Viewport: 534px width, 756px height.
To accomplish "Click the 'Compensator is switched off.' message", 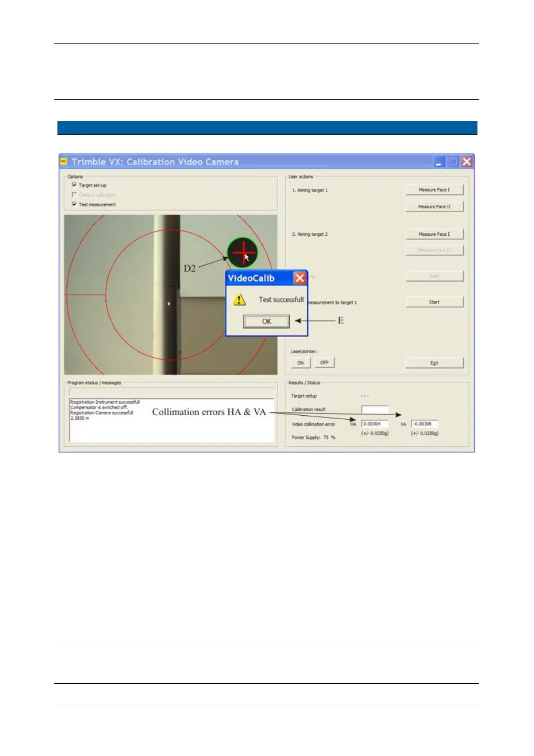I will point(99,407).
